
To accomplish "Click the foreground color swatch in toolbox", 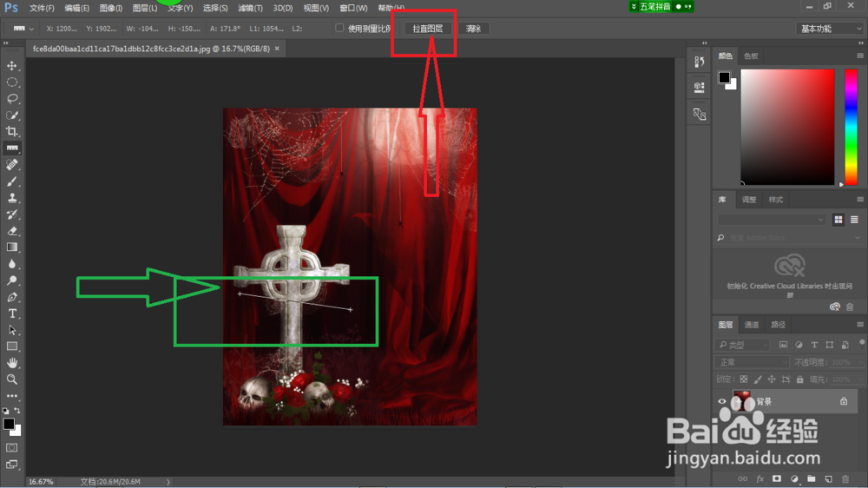I will (x=9, y=425).
